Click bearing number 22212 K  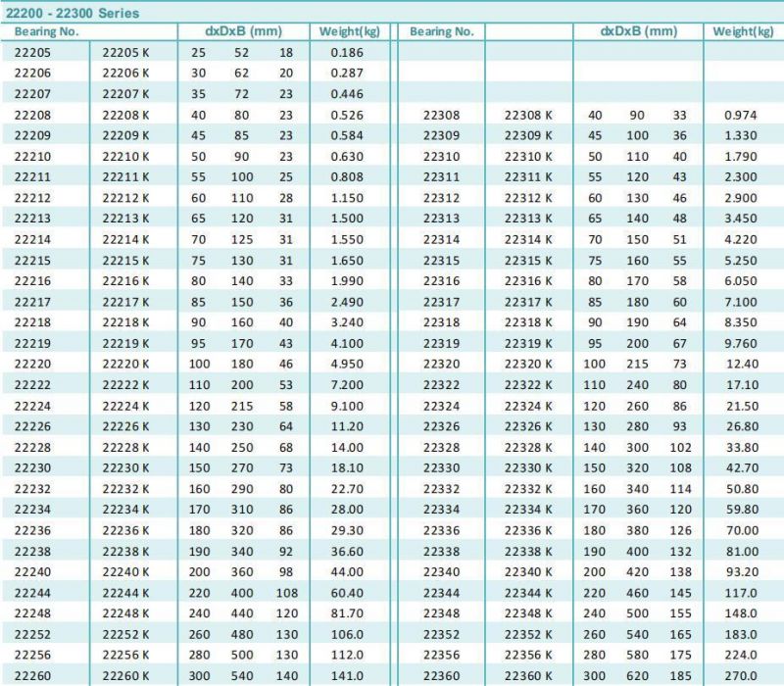pyautogui.click(x=125, y=198)
